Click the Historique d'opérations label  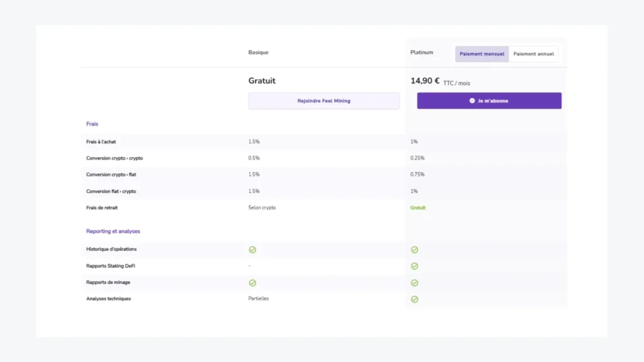[x=111, y=249]
